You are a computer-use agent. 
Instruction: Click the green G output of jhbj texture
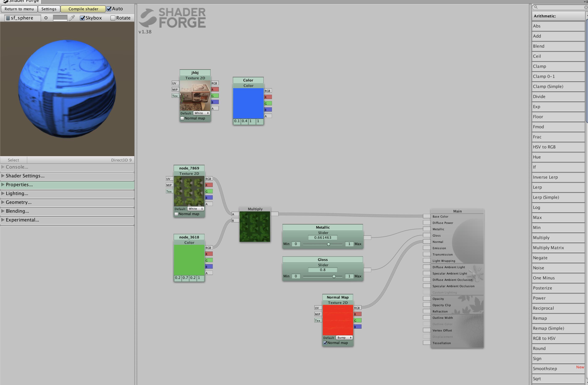coord(215,96)
